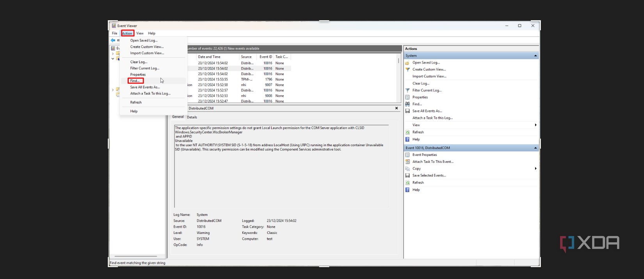This screenshot has width=644, height=279.
Task: Click the 'New events available' header bar
Action: [294, 48]
